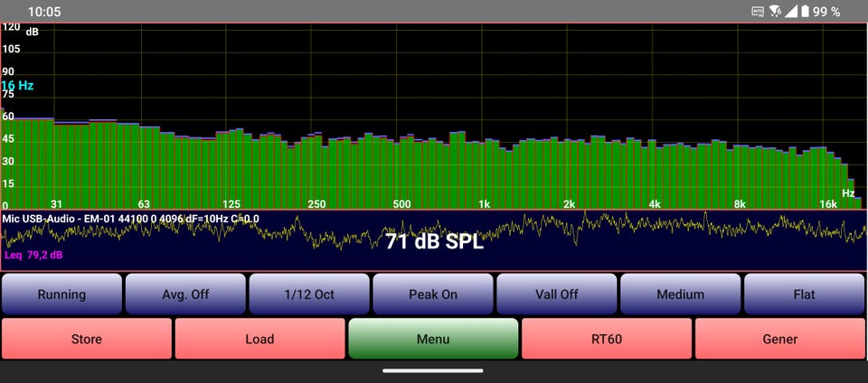The image size is (868, 383).
Task: Tap the 125 frequency axis label
Action: tap(231, 204)
